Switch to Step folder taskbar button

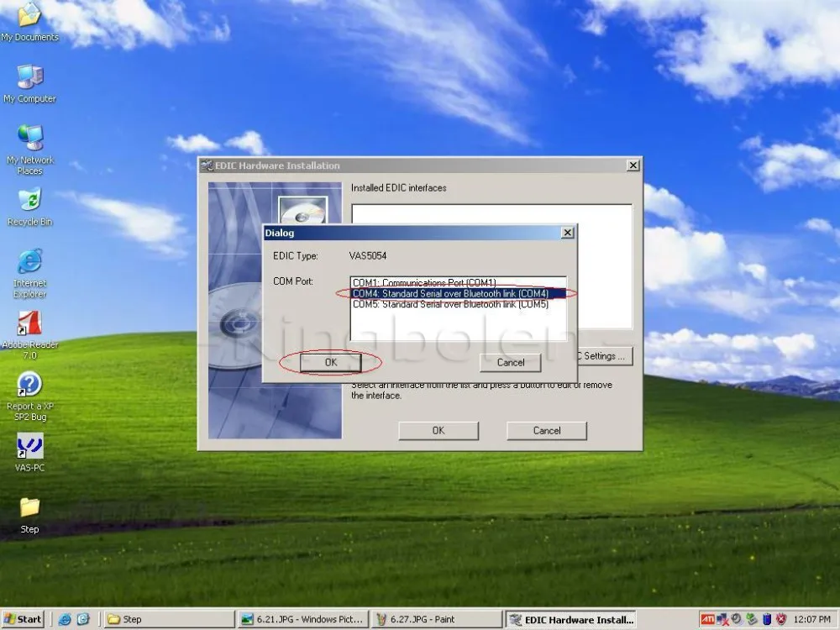pyautogui.click(x=169, y=619)
